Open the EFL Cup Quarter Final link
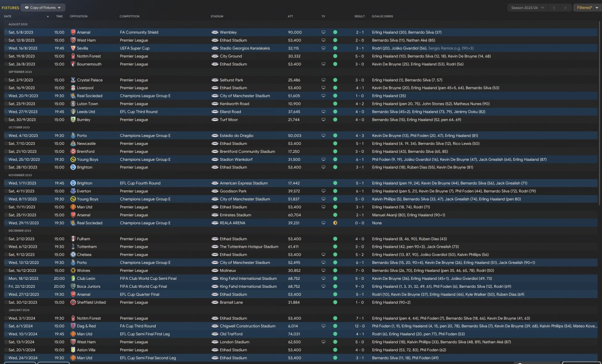 [140, 294]
